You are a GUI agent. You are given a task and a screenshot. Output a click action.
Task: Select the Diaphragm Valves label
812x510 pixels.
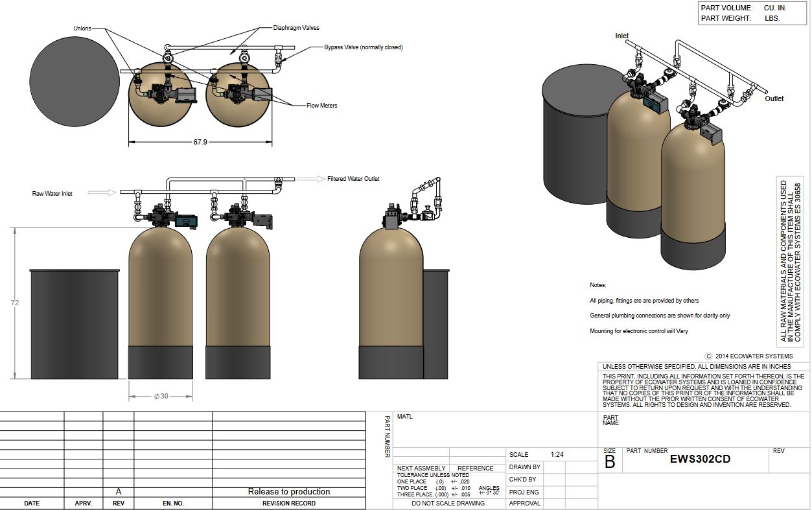click(x=296, y=28)
